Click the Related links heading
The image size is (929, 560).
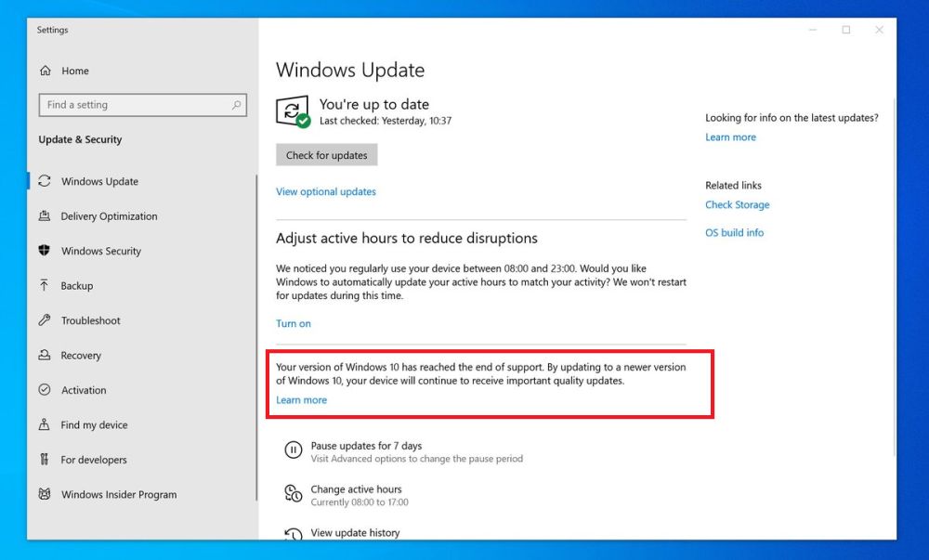point(733,186)
